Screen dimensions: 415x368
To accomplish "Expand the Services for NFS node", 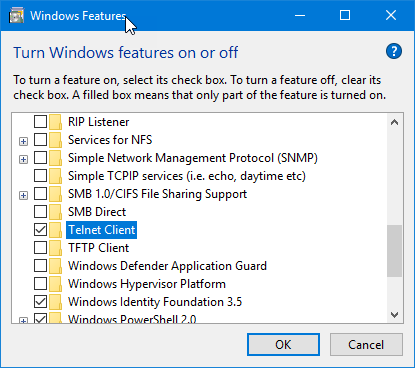I will 23,142.
